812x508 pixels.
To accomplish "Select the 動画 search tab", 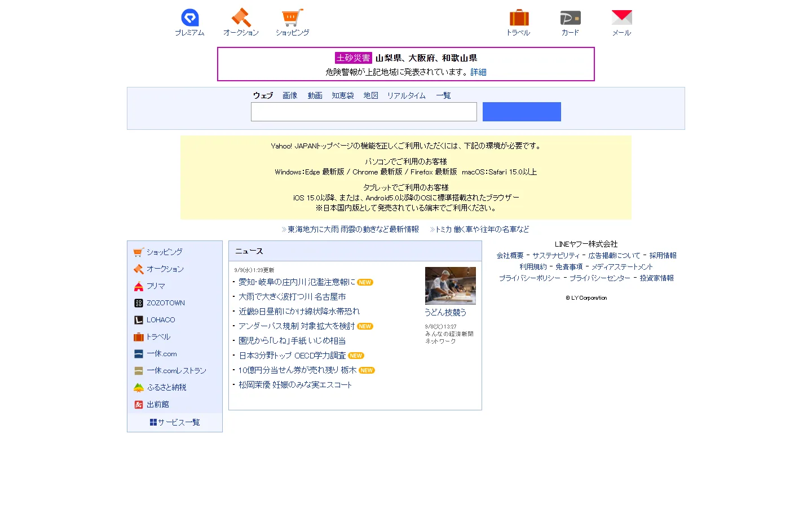I will pyautogui.click(x=315, y=95).
